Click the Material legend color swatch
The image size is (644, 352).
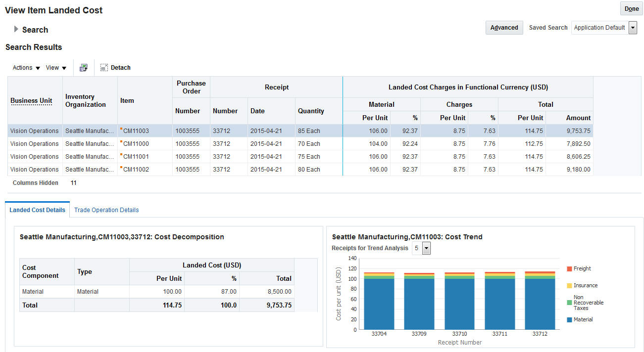point(569,320)
